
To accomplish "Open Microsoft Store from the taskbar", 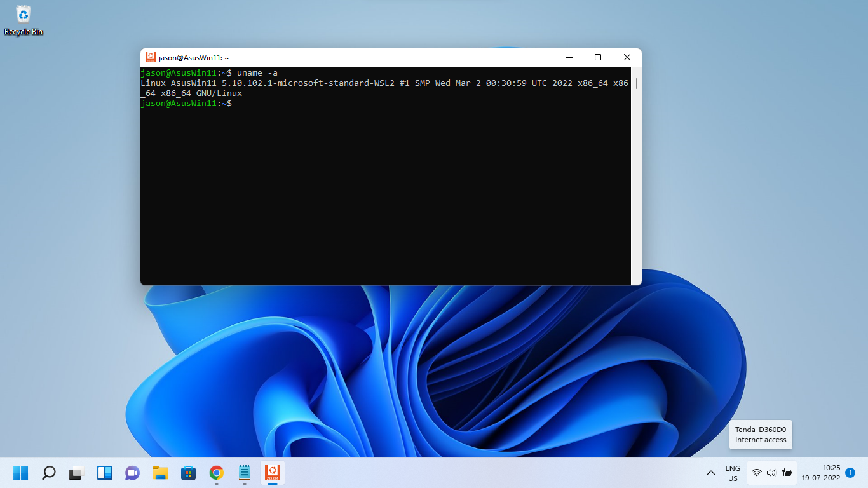I will [x=188, y=473].
